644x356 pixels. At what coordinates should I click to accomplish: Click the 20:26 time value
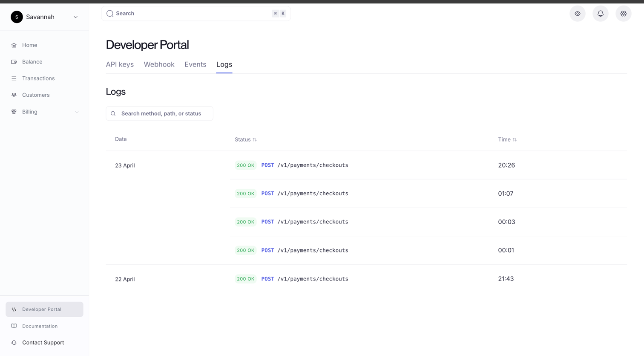506,165
